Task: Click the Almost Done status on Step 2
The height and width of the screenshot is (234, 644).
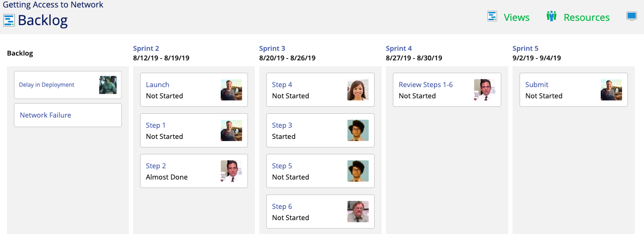Action: (x=167, y=177)
